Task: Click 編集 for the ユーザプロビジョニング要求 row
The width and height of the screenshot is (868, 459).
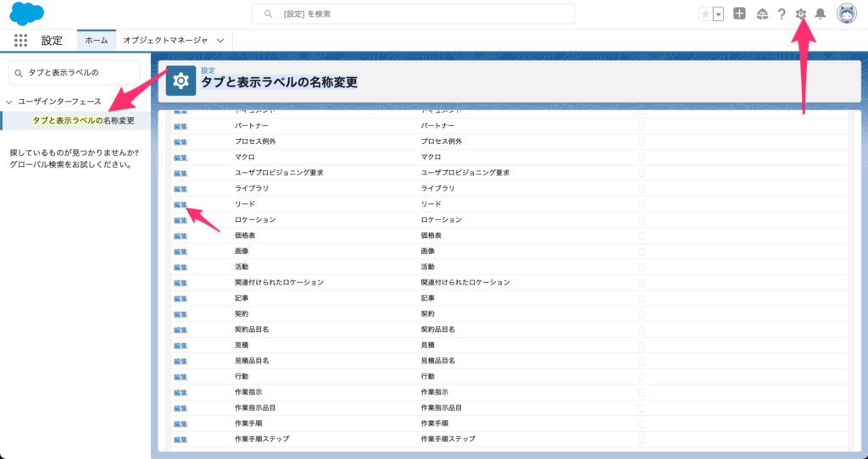Action: pyautogui.click(x=181, y=173)
